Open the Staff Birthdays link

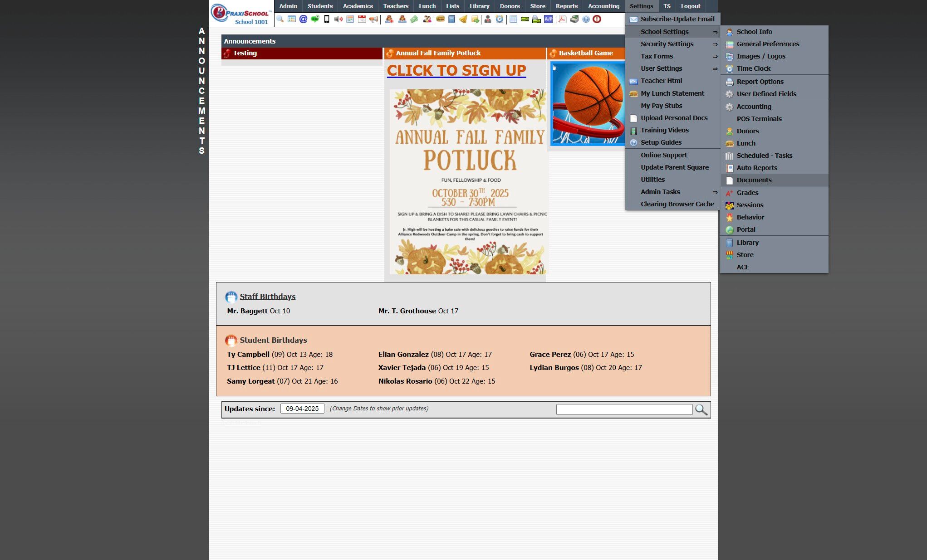267,297
